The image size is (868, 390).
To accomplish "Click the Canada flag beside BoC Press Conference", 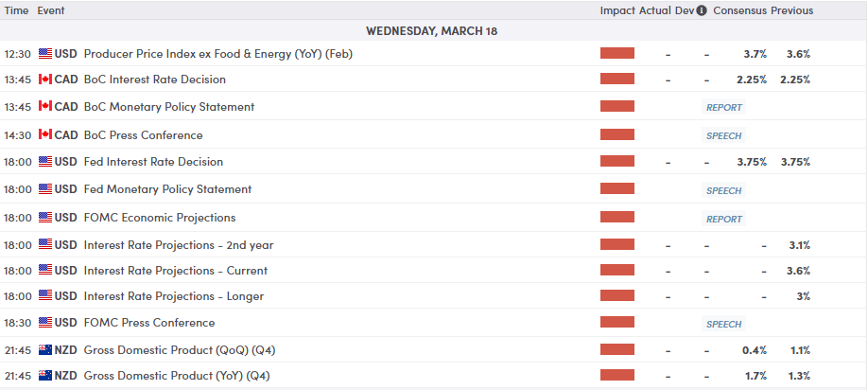I will pyautogui.click(x=45, y=135).
